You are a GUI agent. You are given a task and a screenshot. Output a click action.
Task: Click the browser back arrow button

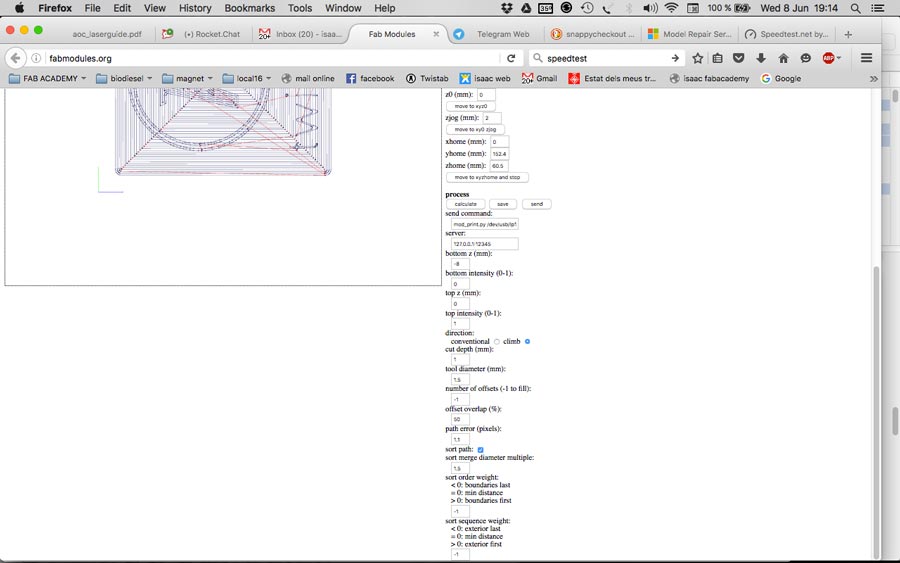coord(15,58)
